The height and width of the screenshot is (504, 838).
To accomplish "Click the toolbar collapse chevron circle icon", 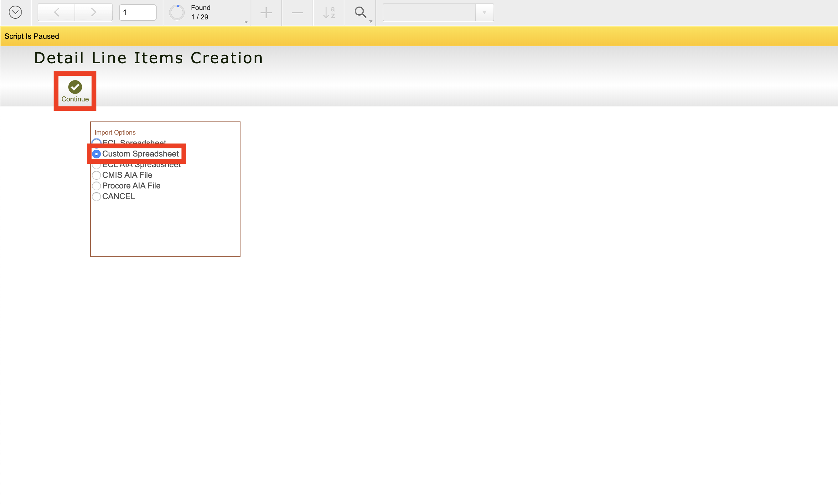I will click(15, 13).
